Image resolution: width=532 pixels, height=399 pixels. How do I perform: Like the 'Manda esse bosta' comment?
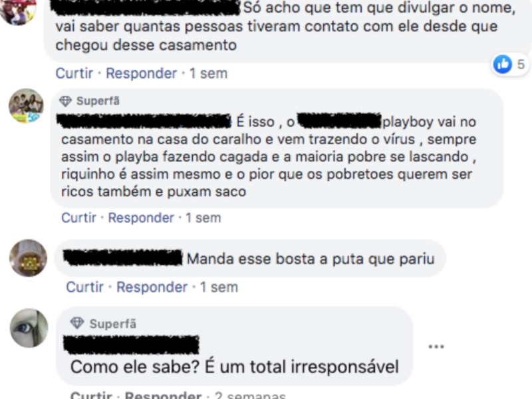[85, 287]
